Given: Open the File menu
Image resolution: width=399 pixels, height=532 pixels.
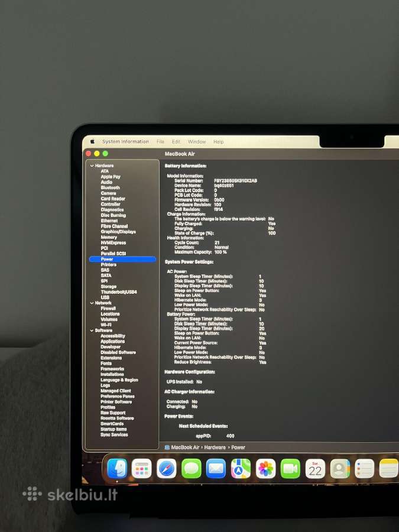Looking at the screenshot, I should pyautogui.click(x=160, y=141).
